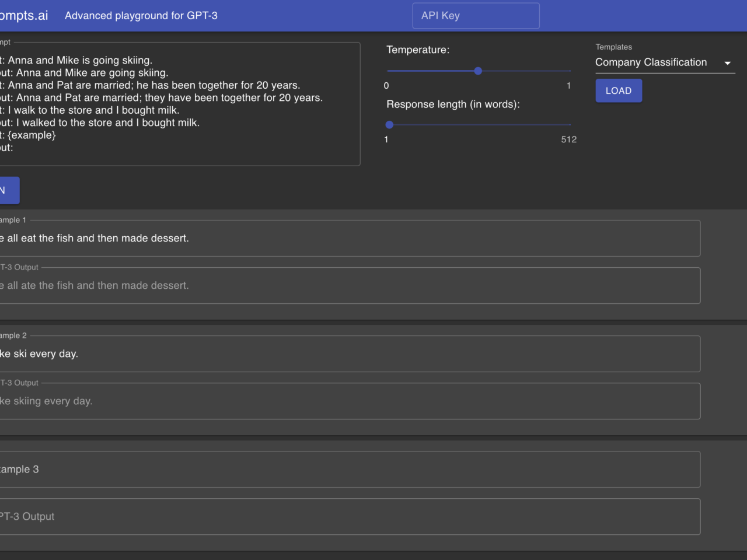Click the "Templates" label
Screen dimensions: 747x560
[x=614, y=47]
